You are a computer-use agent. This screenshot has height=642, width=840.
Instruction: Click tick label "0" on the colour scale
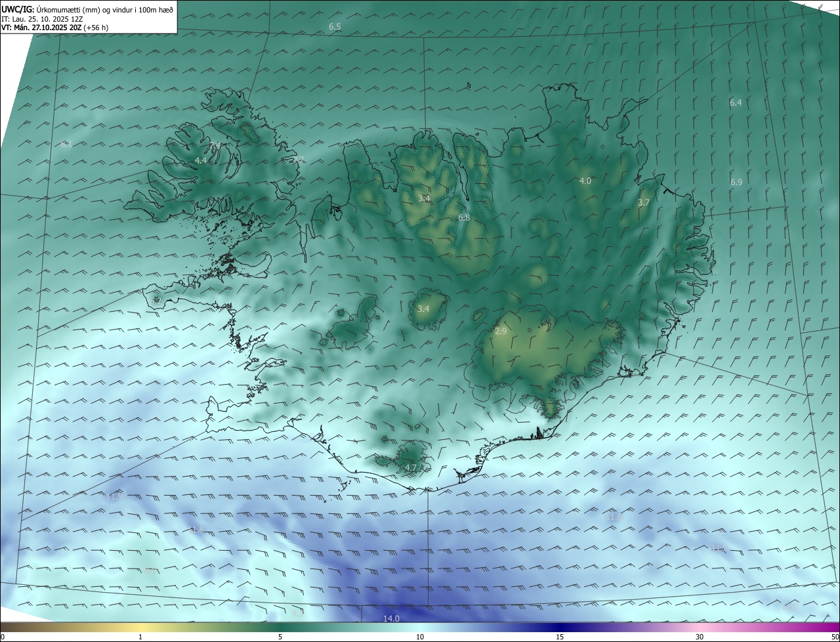(3, 637)
